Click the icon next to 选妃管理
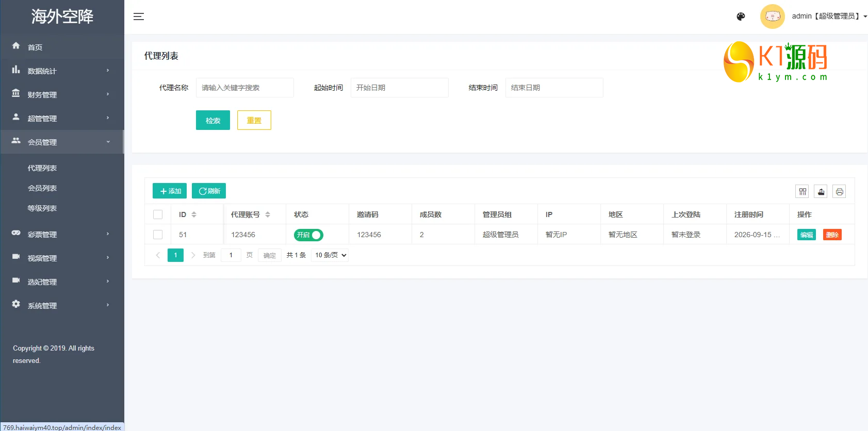 (x=16, y=280)
